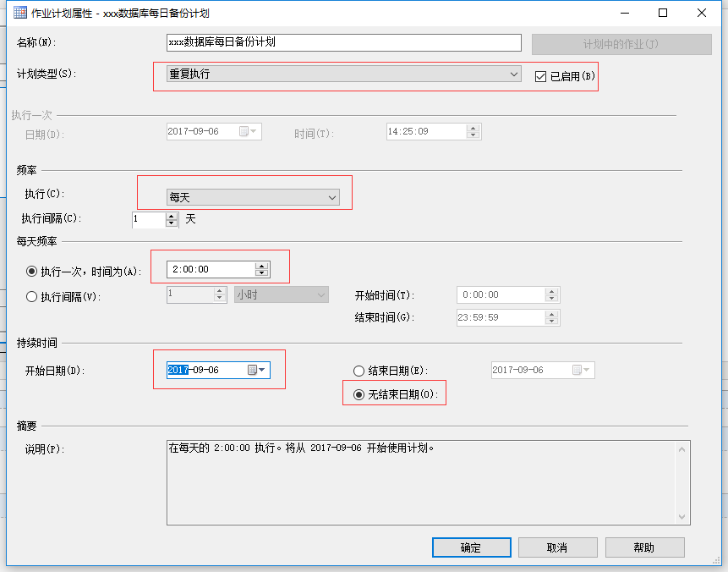
Task: Click the 名称 name input field
Action: pyautogui.click(x=343, y=42)
